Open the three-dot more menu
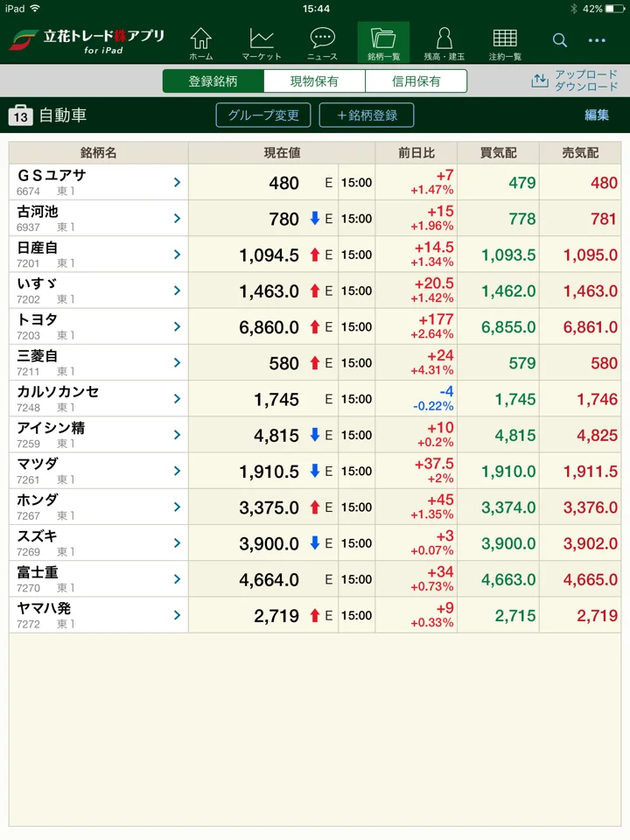The height and width of the screenshot is (840, 630). (x=597, y=40)
